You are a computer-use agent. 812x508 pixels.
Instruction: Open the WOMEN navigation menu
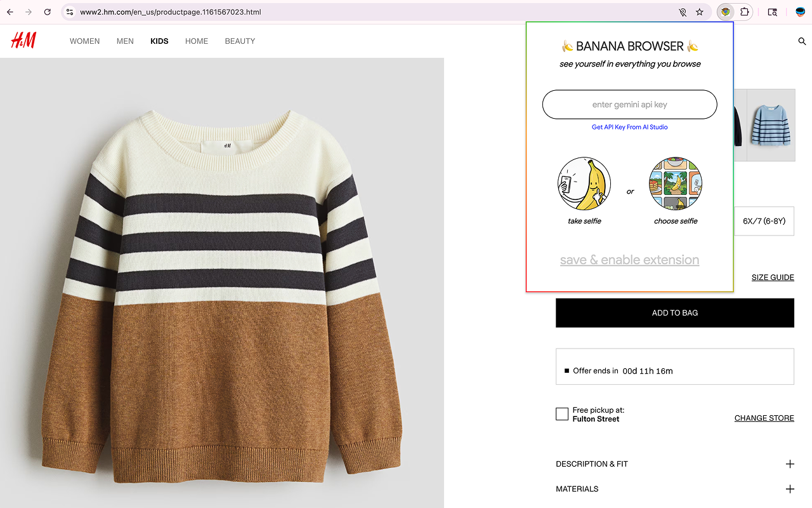coord(84,41)
